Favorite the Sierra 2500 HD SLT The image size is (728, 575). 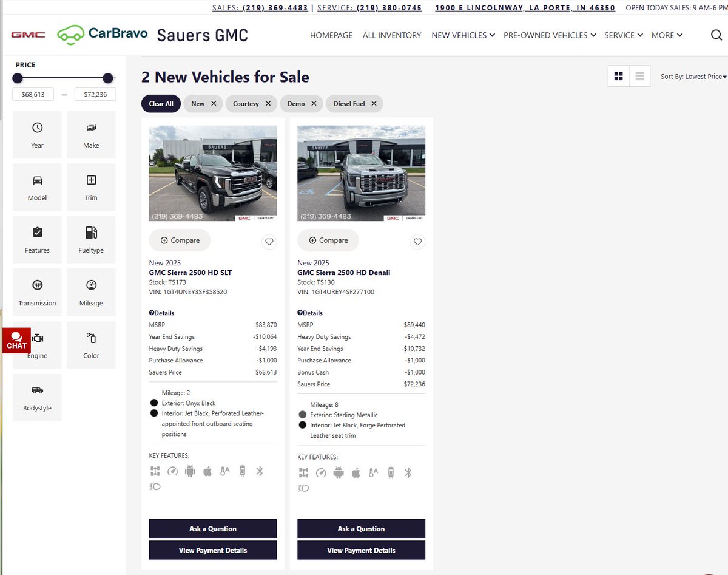click(x=269, y=242)
